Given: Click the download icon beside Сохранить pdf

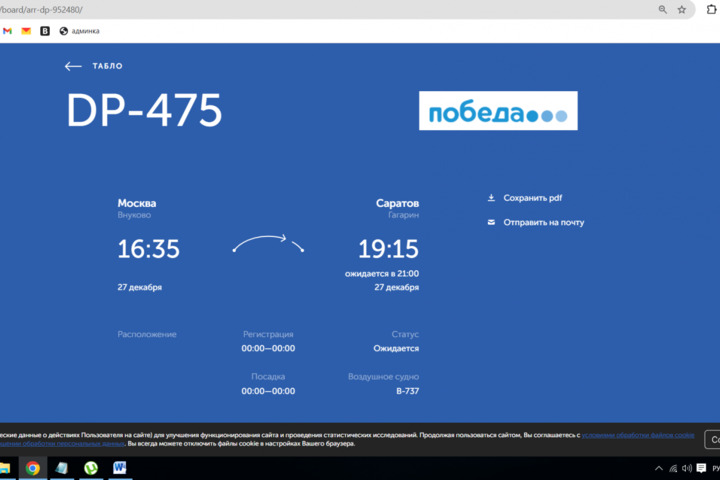Looking at the screenshot, I should 491,198.
